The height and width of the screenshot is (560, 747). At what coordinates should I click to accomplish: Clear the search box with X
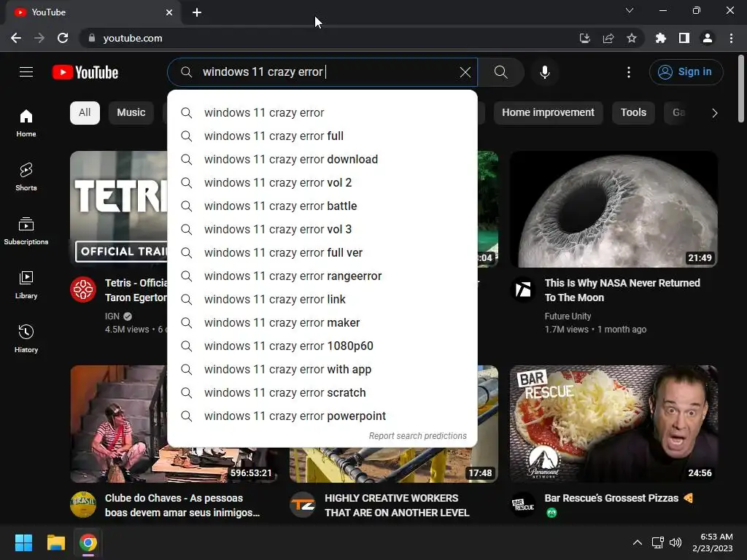[x=465, y=72]
